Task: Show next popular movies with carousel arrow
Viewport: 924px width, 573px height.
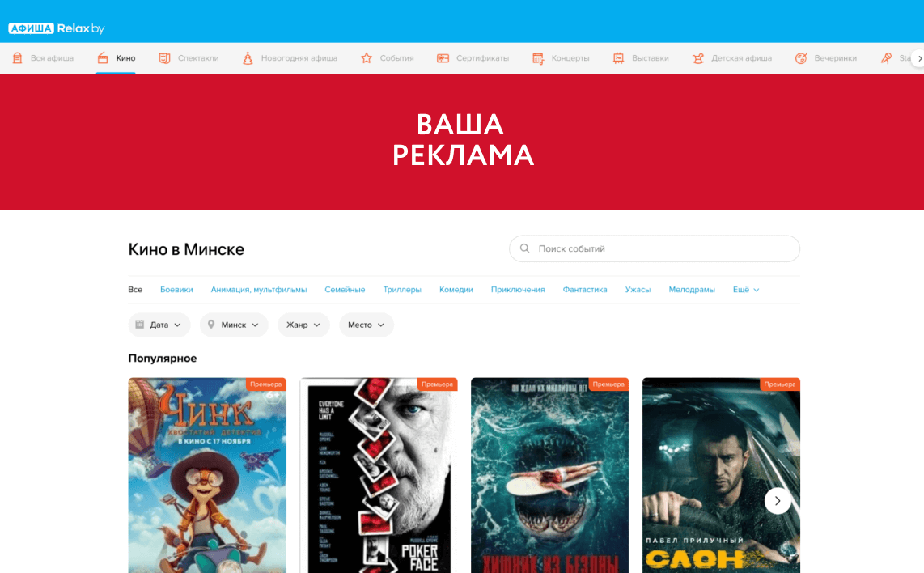Action: point(778,501)
